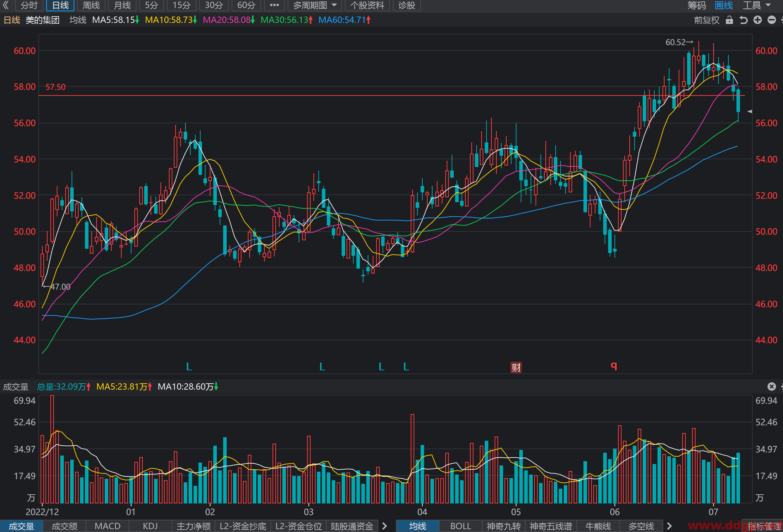This screenshot has height=532, width=783.
Task: Open the 诊股 stock diagnosis button
Action: (406, 5)
